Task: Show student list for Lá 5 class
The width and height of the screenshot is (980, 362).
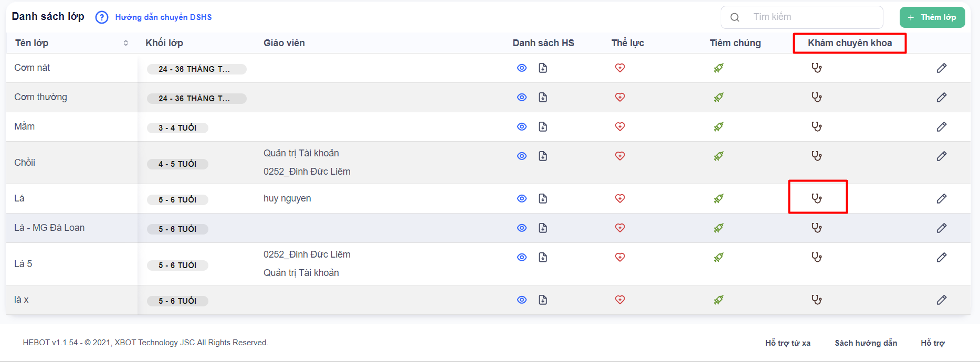Action: coord(522,257)
